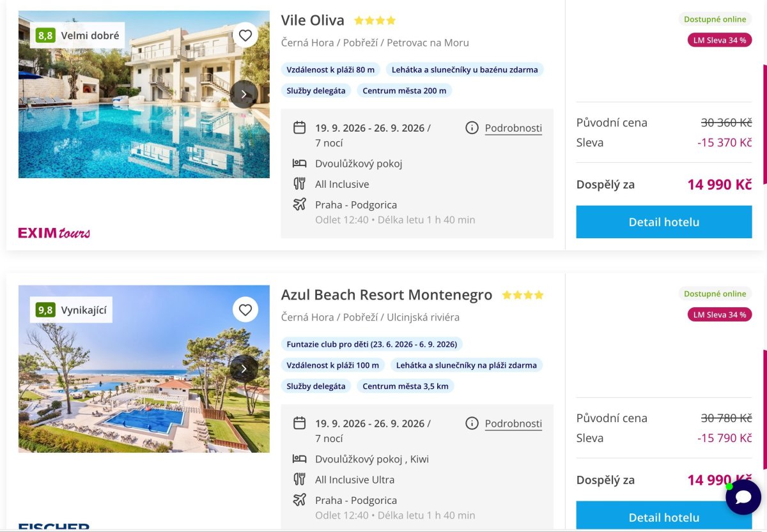
Task: Show next photo of Vile Oliva
Action: (x=244, y=95)
